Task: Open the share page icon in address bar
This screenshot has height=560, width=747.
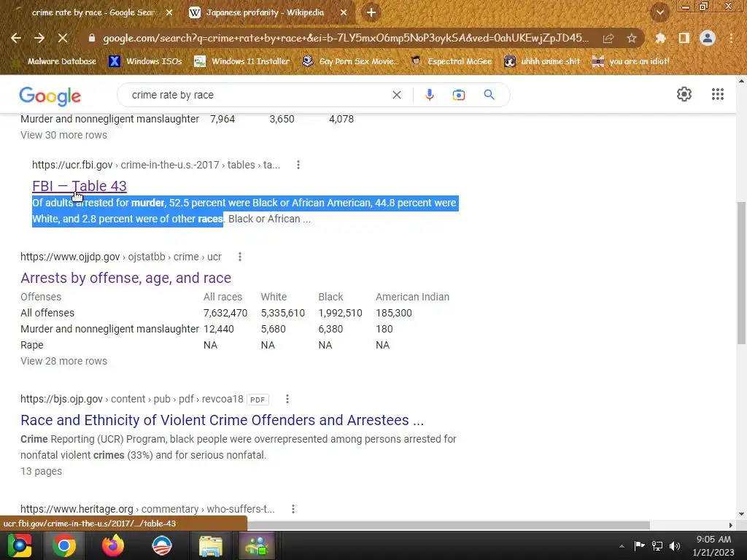Action: tap(608, 39)
